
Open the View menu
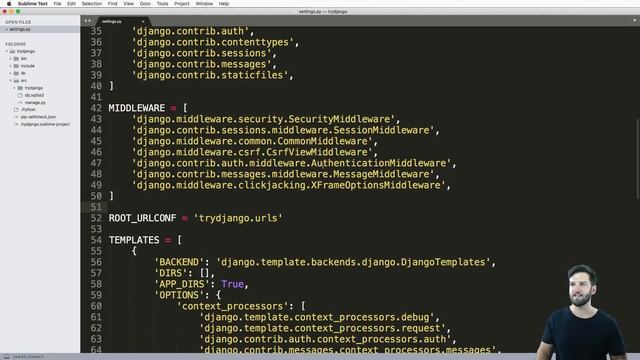(129, 4)
